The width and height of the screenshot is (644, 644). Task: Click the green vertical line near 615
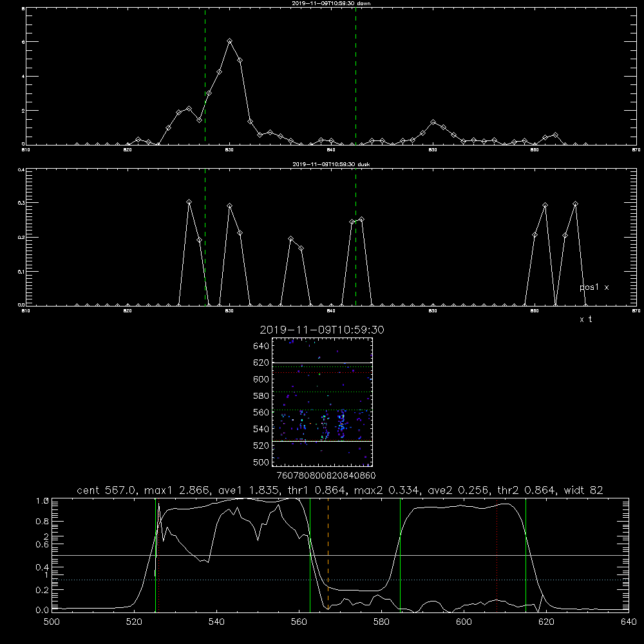(x=526, y=555)
